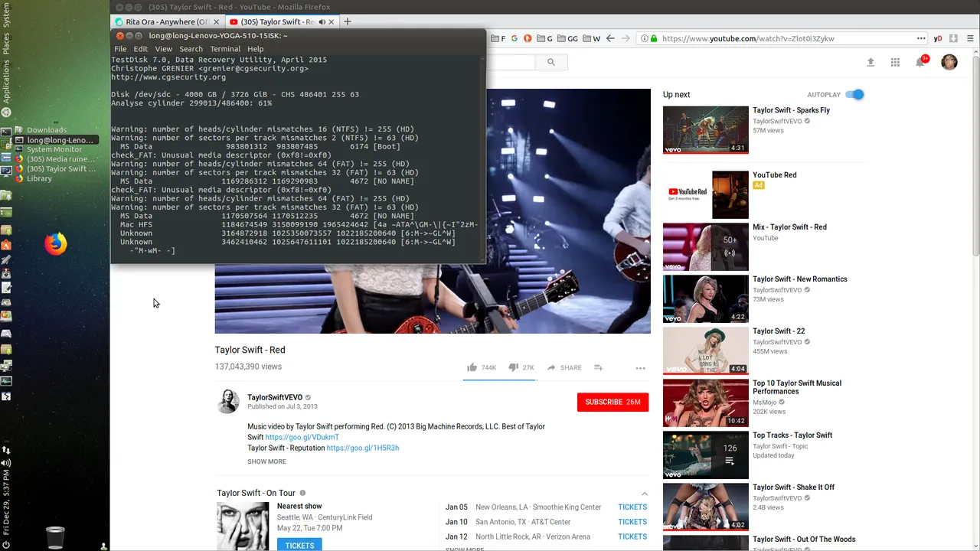Click TICKETS for San Antonio Jan 10

[632, 522]
